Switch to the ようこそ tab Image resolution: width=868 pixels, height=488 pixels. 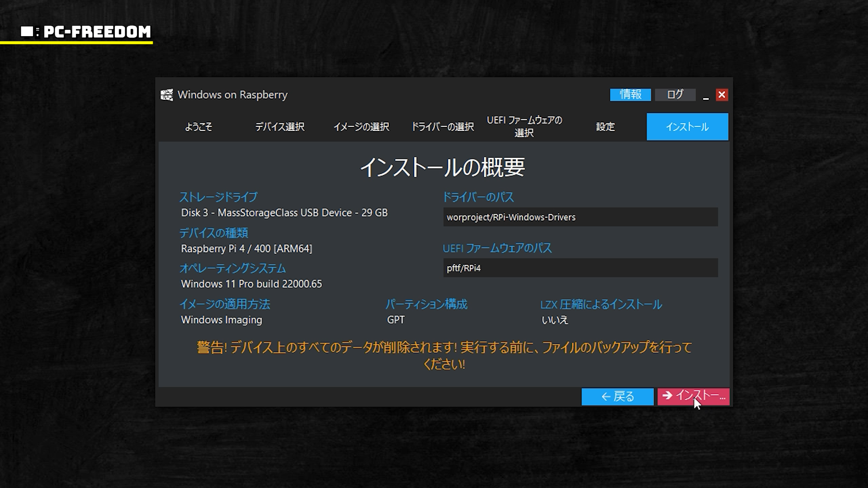[198, 127]
